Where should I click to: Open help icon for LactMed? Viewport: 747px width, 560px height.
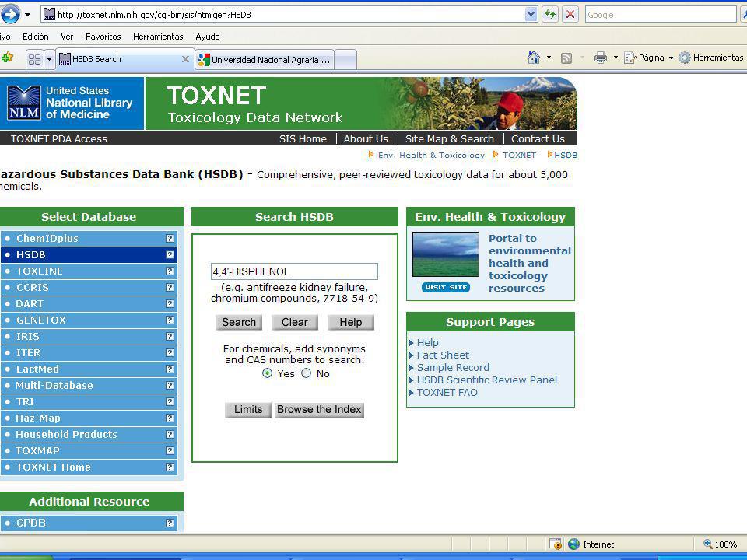click(170, 369)
